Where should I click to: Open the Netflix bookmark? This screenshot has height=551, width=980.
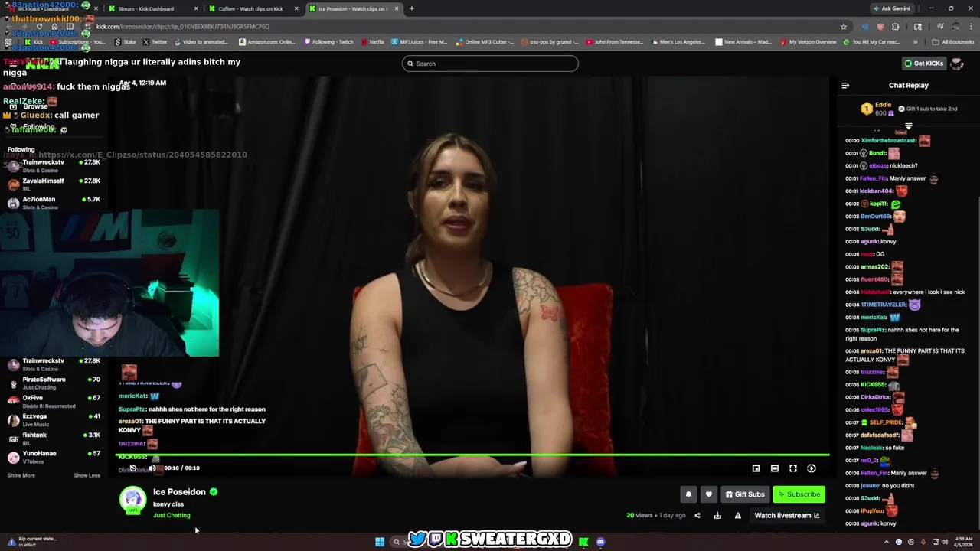tap(372, 42)
